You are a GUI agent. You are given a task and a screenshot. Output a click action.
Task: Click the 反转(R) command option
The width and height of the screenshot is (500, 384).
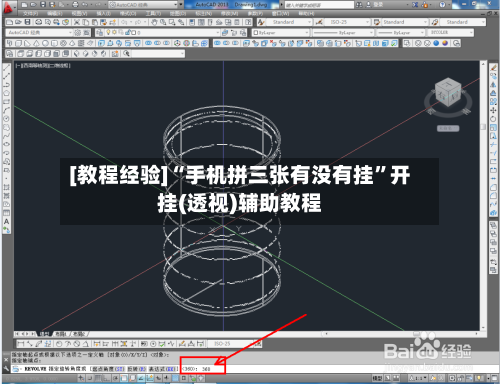pyautogui.click(x=137, y=369)
